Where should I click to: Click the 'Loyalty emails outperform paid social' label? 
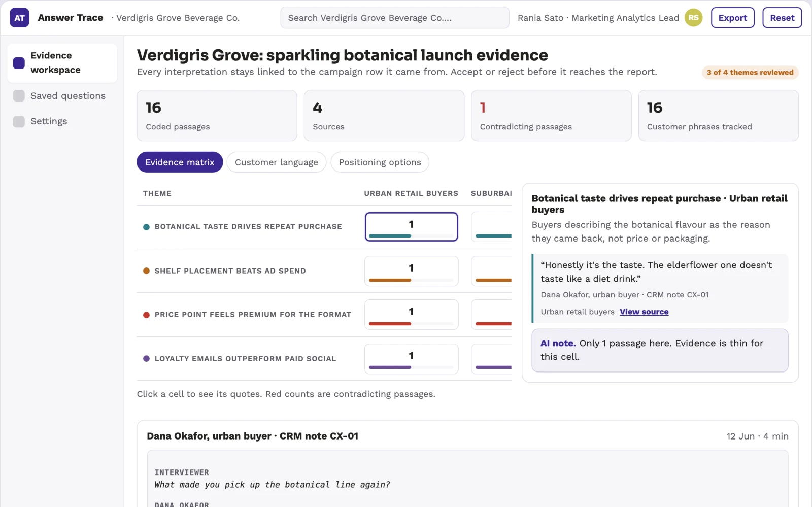[x=245, y=359]
